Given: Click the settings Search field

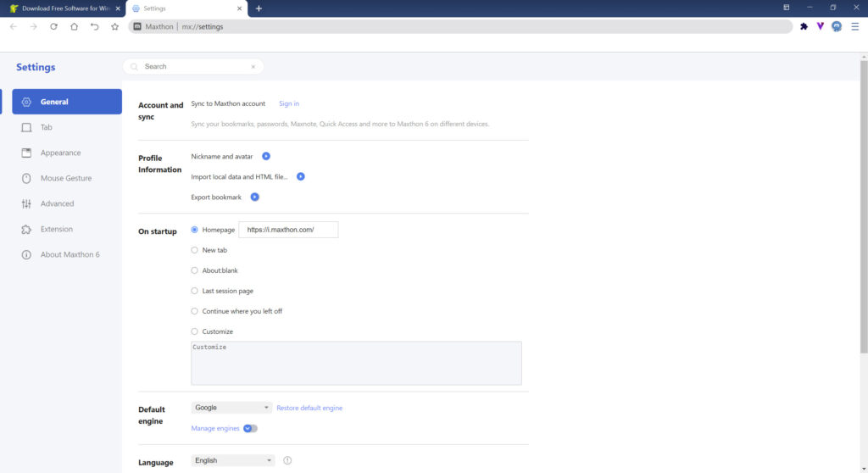Looking at the screenshot, I should click(195, 66).
